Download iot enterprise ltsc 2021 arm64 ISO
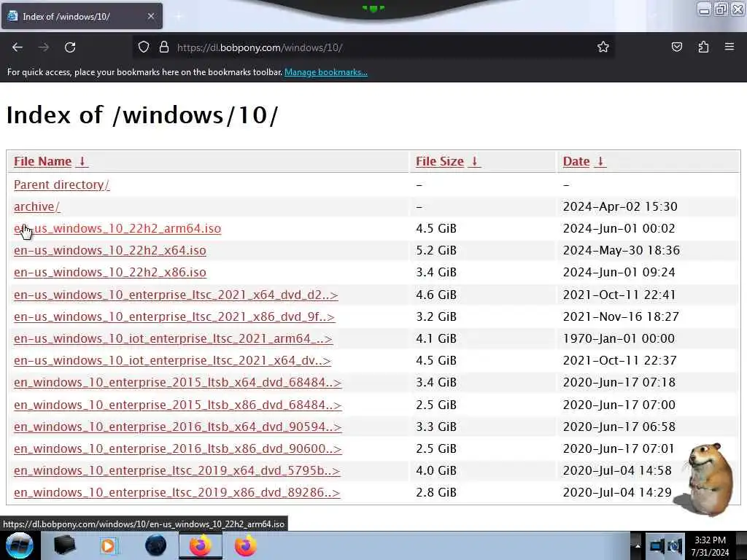The width and height of the screenshot is (747, 560). (173, 338)
